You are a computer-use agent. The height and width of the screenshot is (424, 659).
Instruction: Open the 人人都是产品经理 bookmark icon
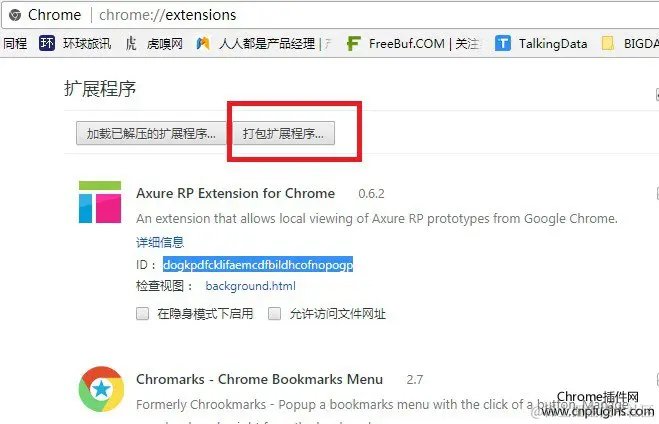tap(203, 43)
